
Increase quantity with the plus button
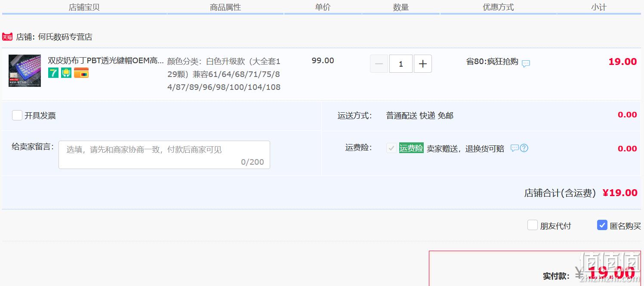(423, 64)
